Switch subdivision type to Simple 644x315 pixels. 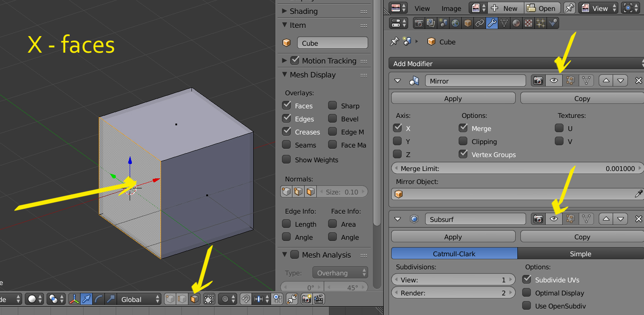580,254
